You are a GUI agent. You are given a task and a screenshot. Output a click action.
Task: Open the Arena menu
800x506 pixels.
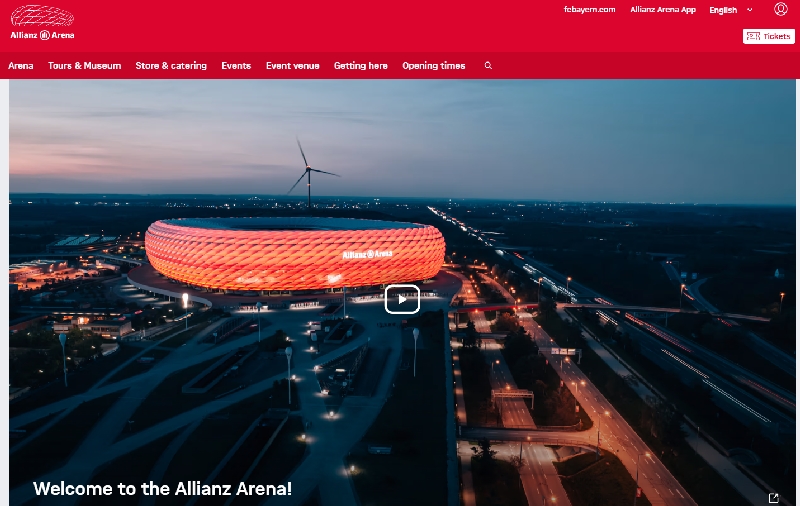pyautogui.click(x=21, y=65)
